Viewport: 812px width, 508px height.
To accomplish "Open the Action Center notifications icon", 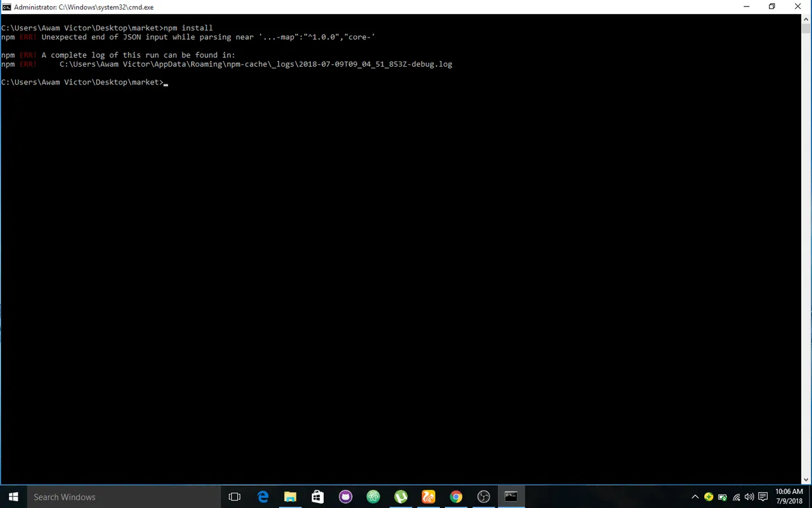I will (763, 497).
